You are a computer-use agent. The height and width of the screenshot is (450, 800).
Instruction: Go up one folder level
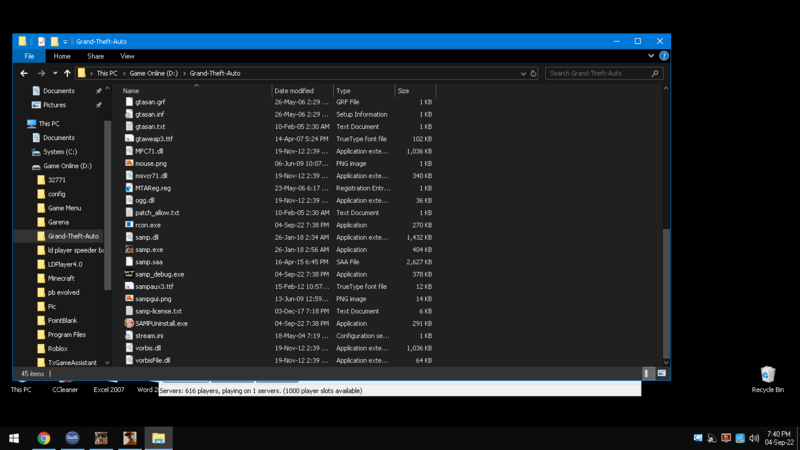(67, 73)
